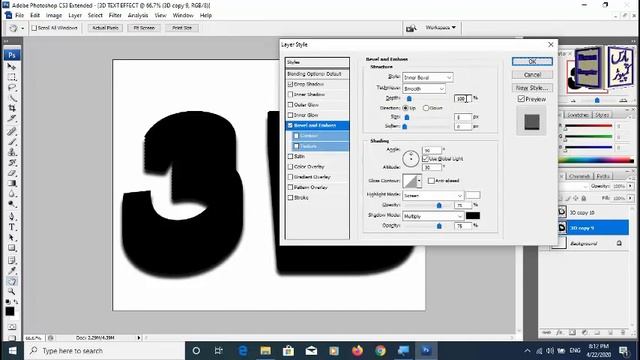Select the Blur tool
Viewport: 640px width, 360px height.
point(12,193)
